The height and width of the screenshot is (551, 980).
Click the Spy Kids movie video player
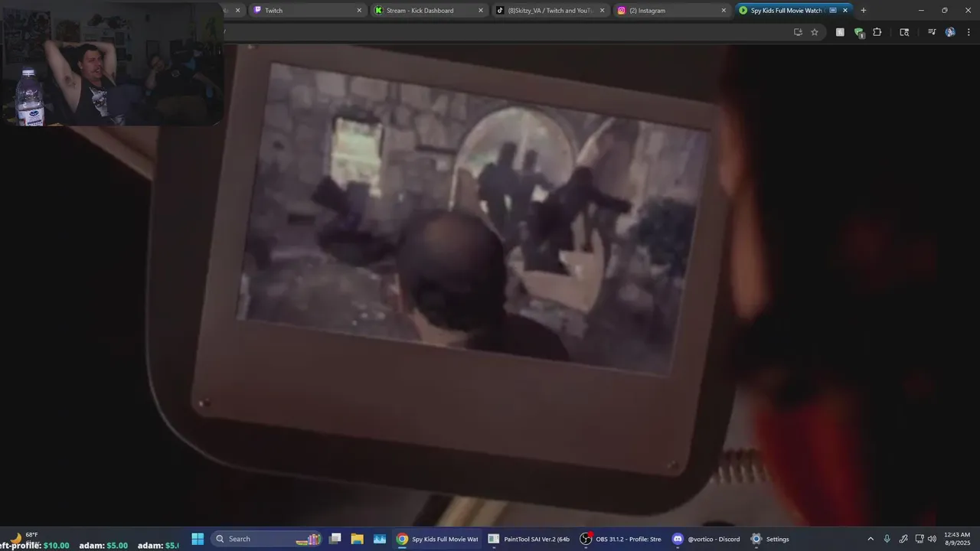[x=490, y=285]
